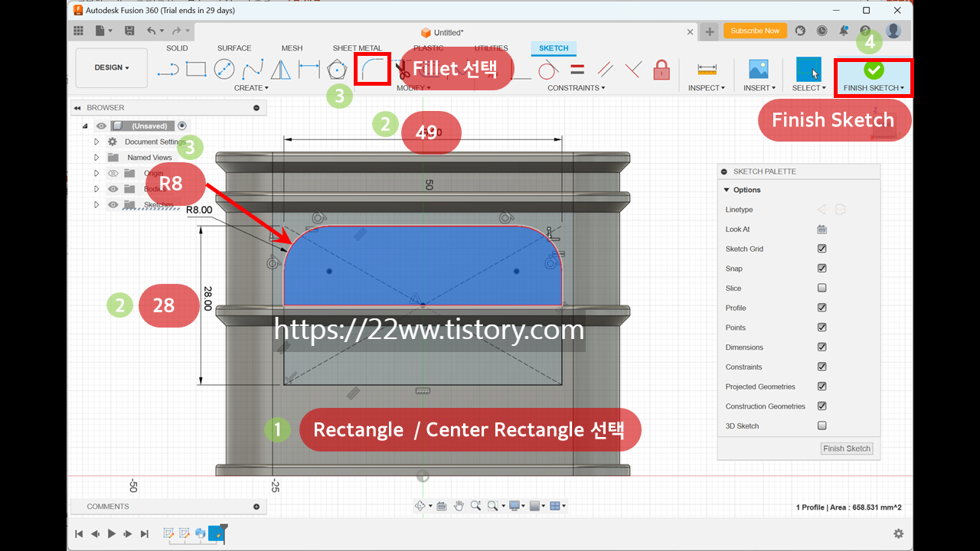Expand the Sketches tree node
The width and height of the screenshot is (980, 551).
96,204
